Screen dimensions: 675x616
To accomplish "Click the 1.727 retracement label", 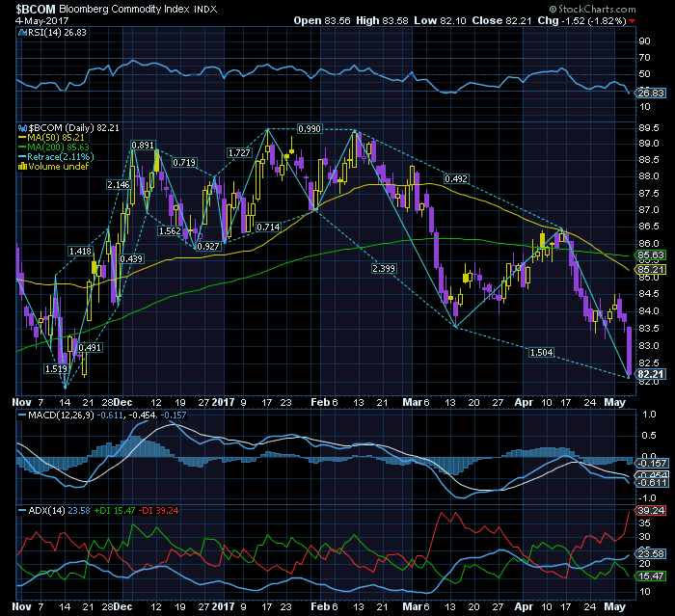I will 239,153.
